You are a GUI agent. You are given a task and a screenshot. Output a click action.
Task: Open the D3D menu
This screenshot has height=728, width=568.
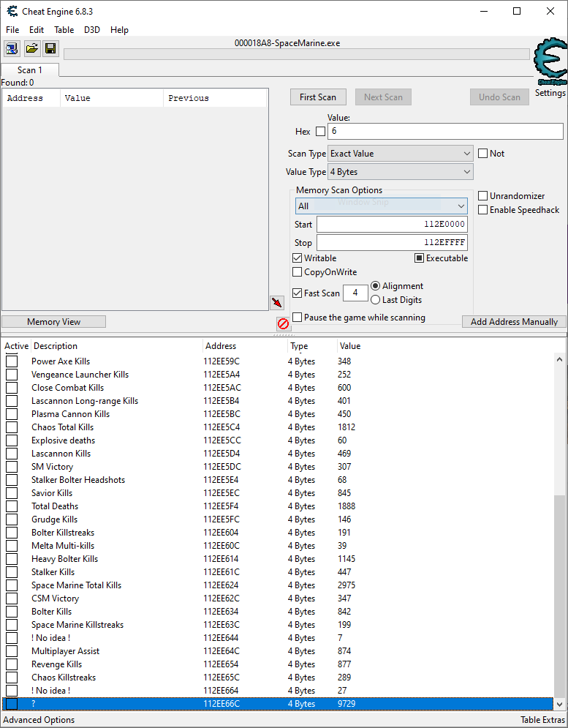92,30
